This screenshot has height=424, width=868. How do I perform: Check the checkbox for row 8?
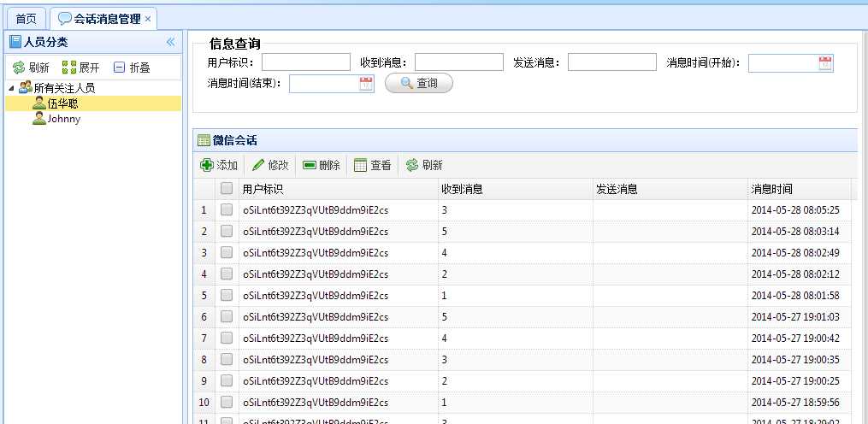coord(227,359)
